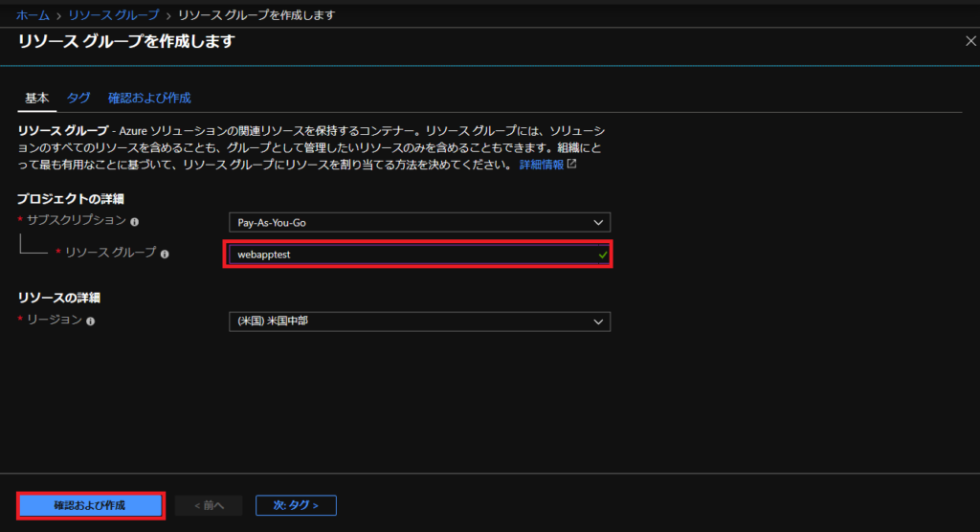
Task: Click the リージョン info icon
Action: click(x=91, y=321)
